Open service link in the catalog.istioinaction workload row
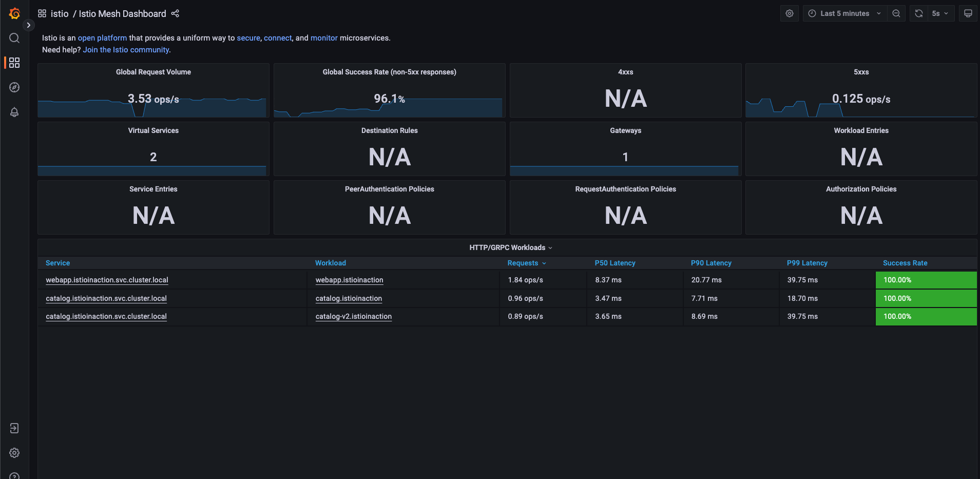The image size is (980, 479). pos(106,298)
